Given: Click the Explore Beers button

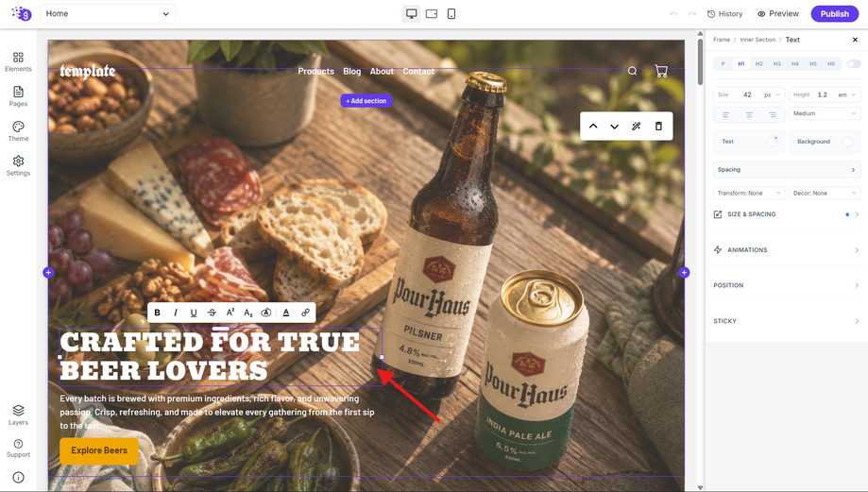Looking at the screenshot, I should pyautogui.click(x=99, y=450).
